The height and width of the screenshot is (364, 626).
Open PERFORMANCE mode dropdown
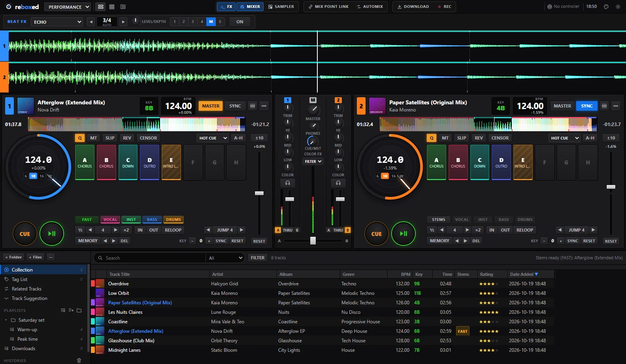(x=68, y=7)
